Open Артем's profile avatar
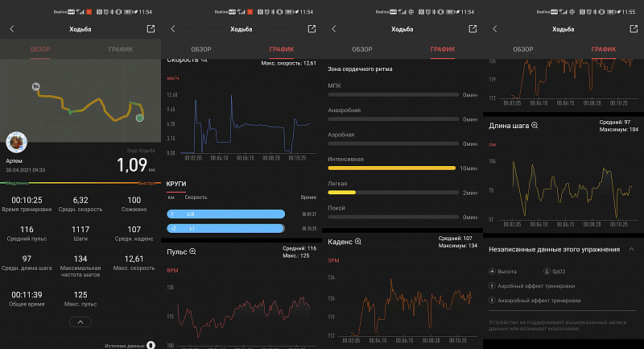 point(16,142)
